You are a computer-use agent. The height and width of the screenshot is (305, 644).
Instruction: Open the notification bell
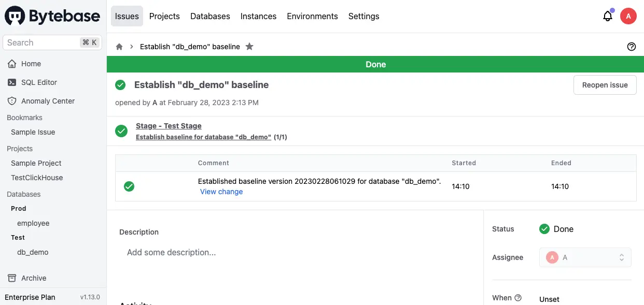pyautogui.click(x=607, y=16)
